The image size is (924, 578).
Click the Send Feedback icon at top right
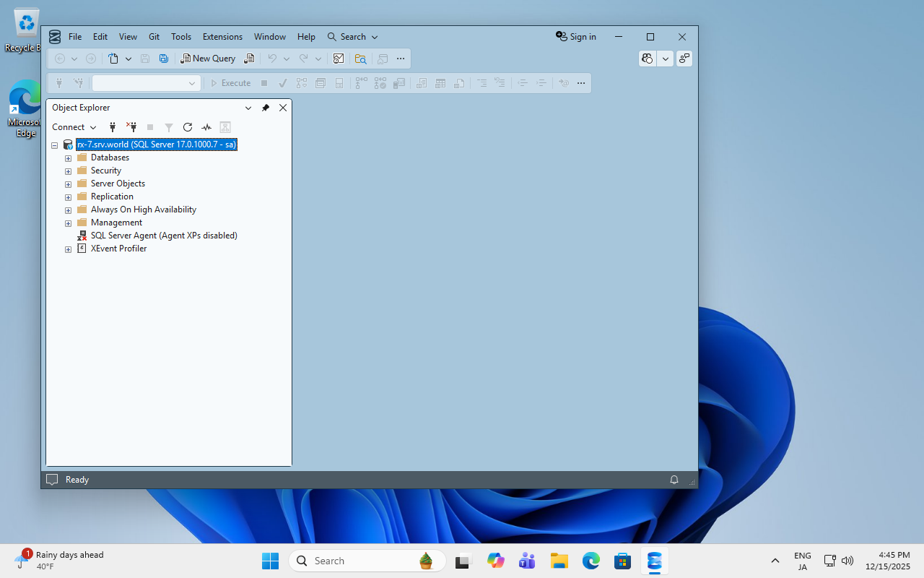(x=684, y=59)
